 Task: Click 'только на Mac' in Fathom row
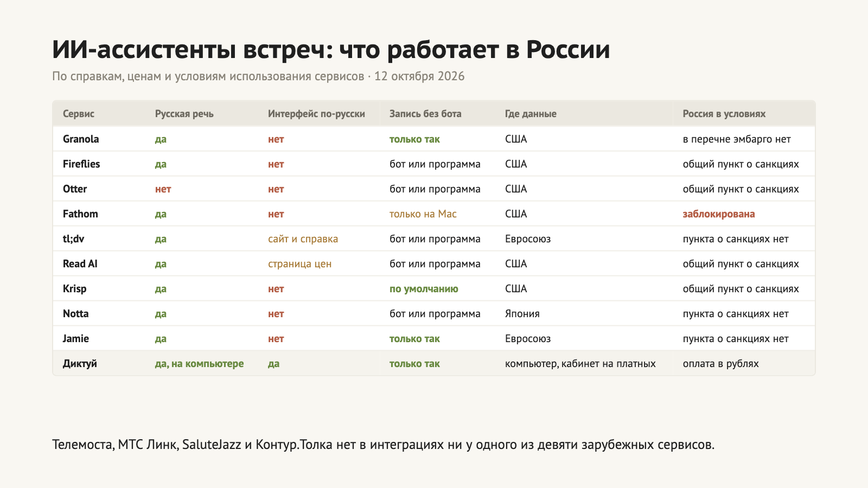point(423,214)
